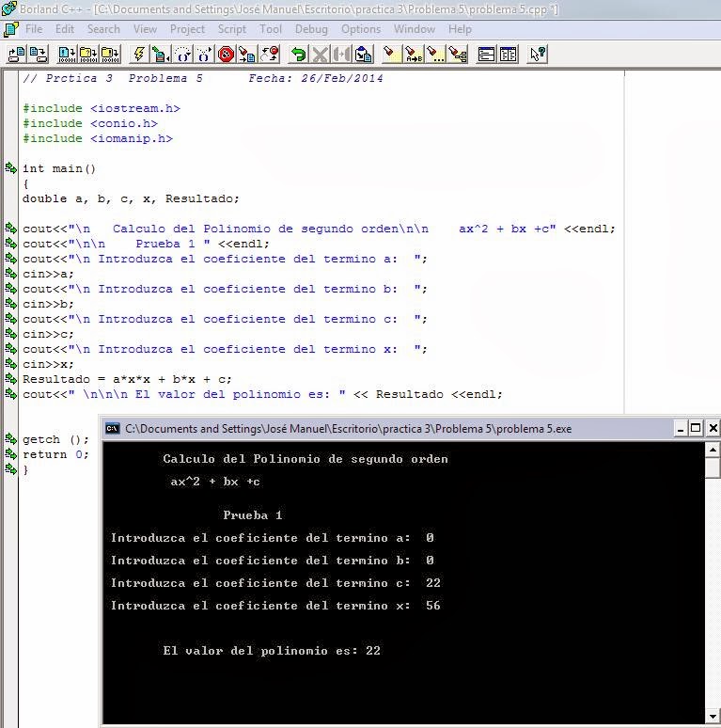Image resolution: width=721 pixels, height=728 pixels.
Task: Open the Project menu
Action: 187,29
